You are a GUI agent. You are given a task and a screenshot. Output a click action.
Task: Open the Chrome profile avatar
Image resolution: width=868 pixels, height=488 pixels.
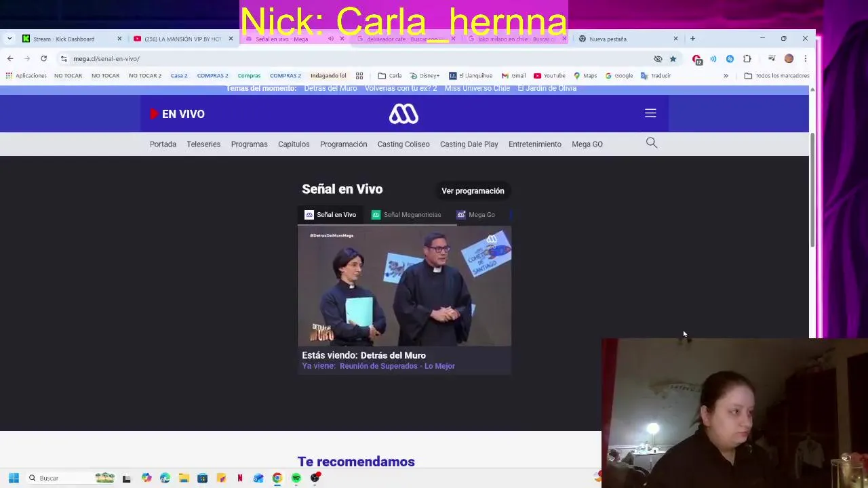click(789, 58)
